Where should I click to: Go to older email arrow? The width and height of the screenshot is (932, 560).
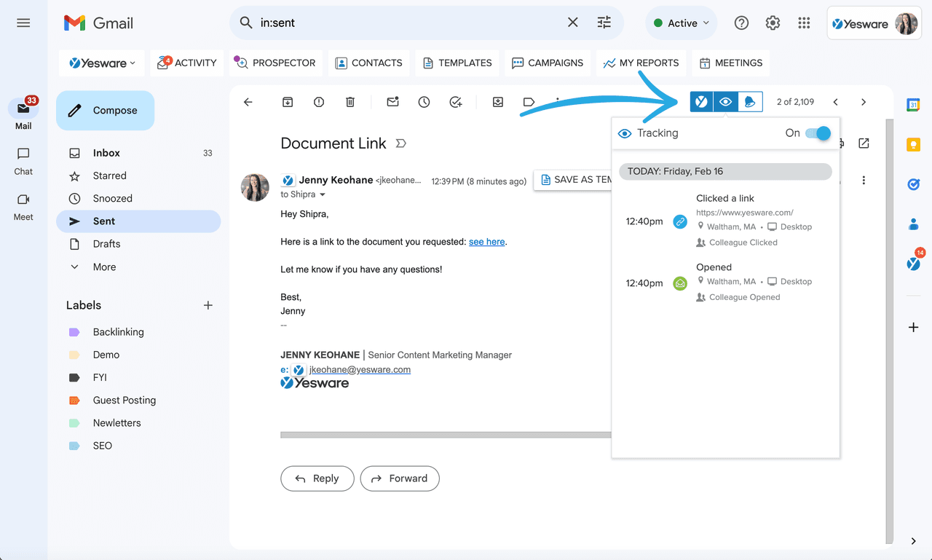pos(864,102)
